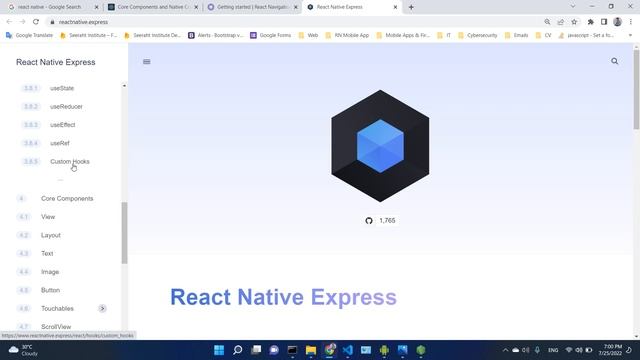
Task: Go to the View sidebar entry
Action: (x=48, y=217)
